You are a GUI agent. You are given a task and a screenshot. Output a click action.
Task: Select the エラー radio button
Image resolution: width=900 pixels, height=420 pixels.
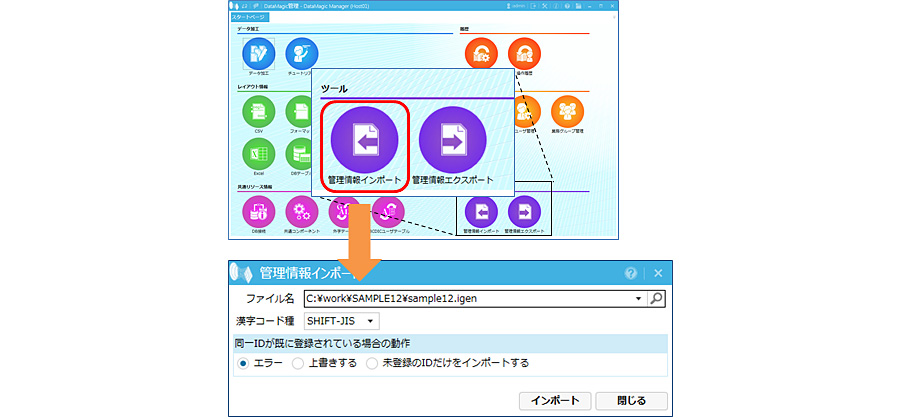point(241,363)
